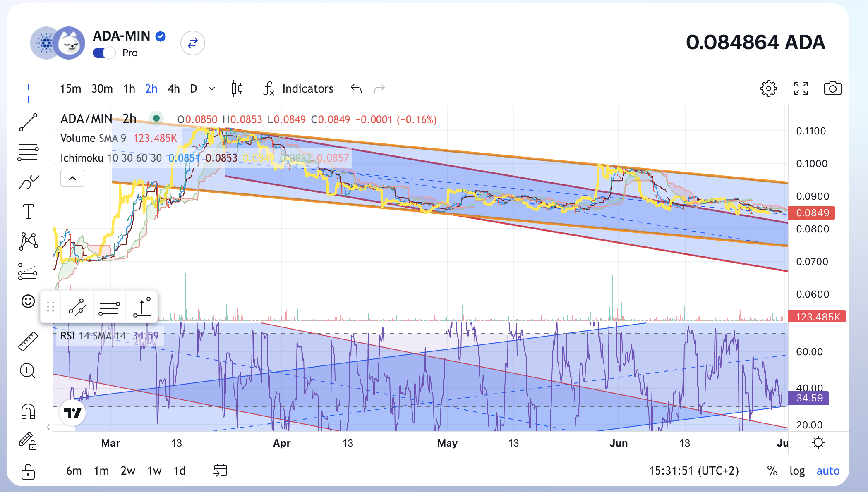The width and height of the screenshot is (868, 492).
Task: Collapse the left drawing toolbar arrow
Action: [48, 427]
